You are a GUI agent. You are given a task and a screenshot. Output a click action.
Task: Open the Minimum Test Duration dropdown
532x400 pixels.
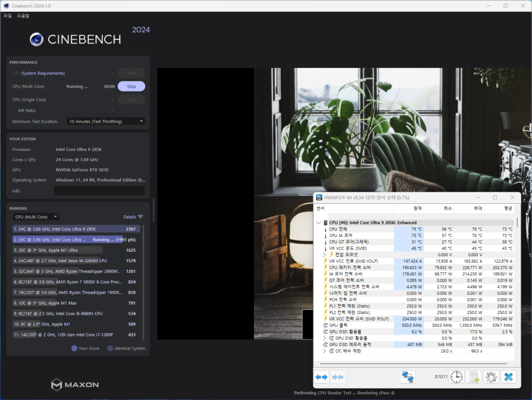point(106,121)
